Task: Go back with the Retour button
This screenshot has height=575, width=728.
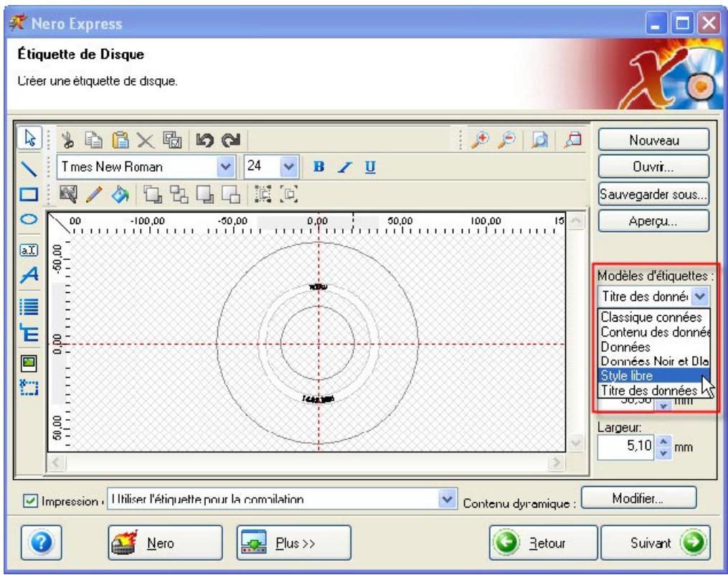Action: coord(543,543)
